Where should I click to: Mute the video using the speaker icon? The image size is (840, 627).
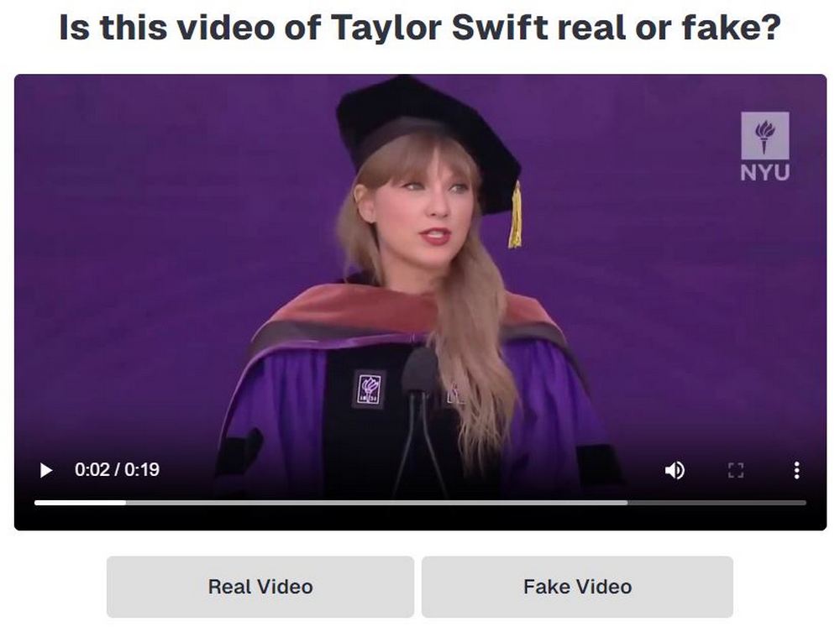(675, 470)
